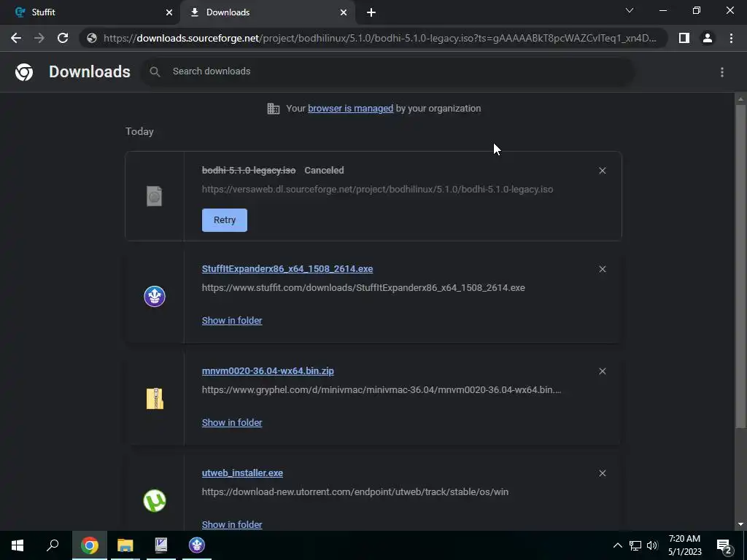Open a new browser tab

pos(371,12)
